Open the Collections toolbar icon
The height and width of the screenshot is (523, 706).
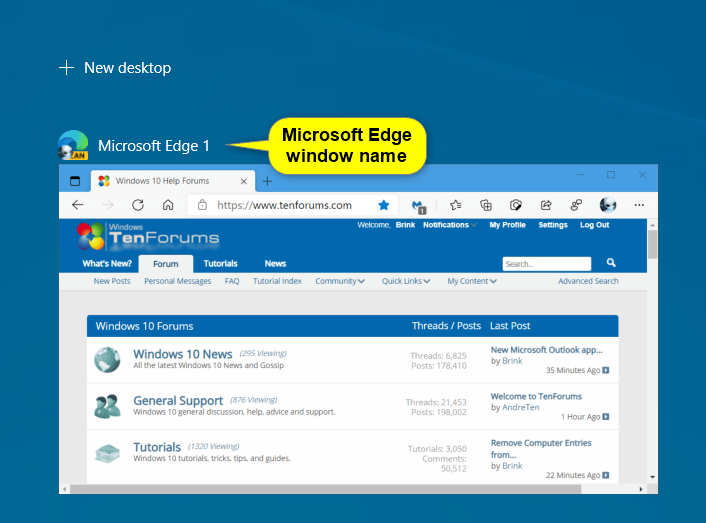point(486,205)
